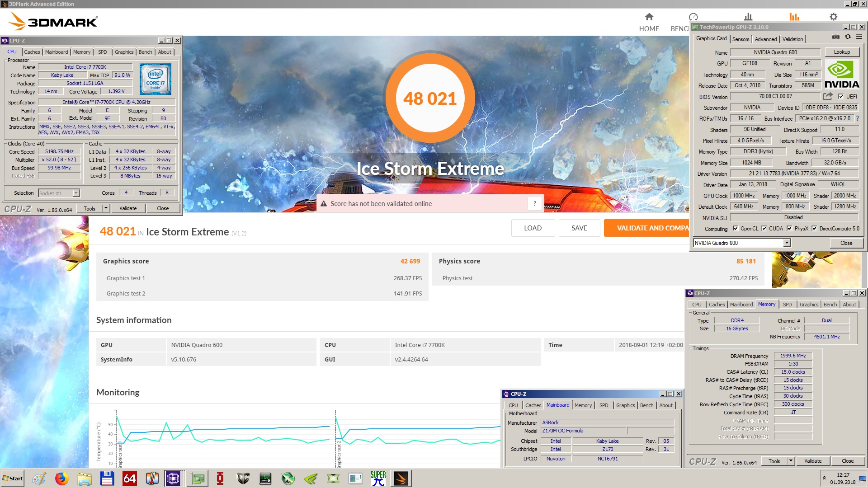Open the TurboV Core taskbar icon
The image size is (868, 488).
tap(243, 479)
